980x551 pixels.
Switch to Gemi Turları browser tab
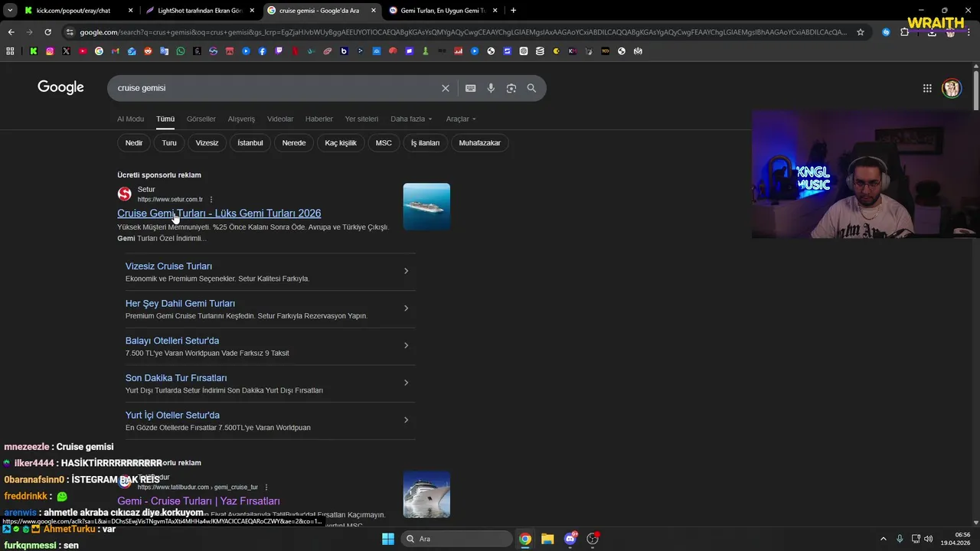coord(443,11)
